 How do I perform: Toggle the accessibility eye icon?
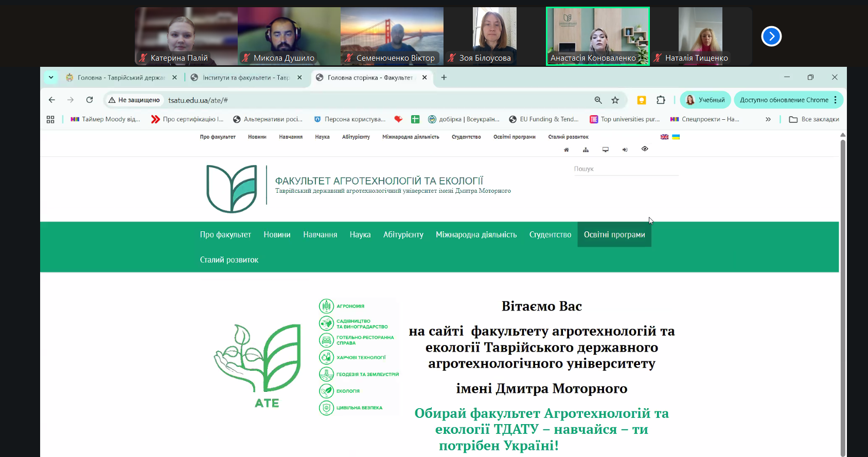645,149
